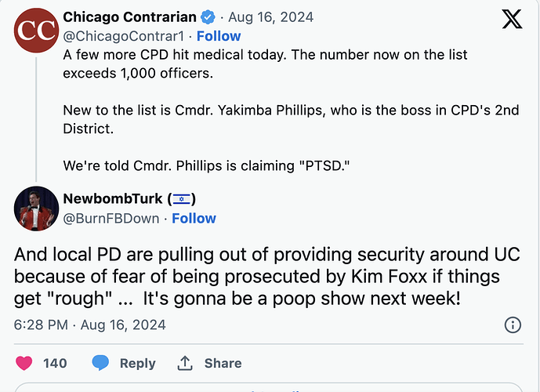The width and height of the screenshot is (540, 392).
Task: Follow Chicago Contrarian
Action: pos(219,36)
